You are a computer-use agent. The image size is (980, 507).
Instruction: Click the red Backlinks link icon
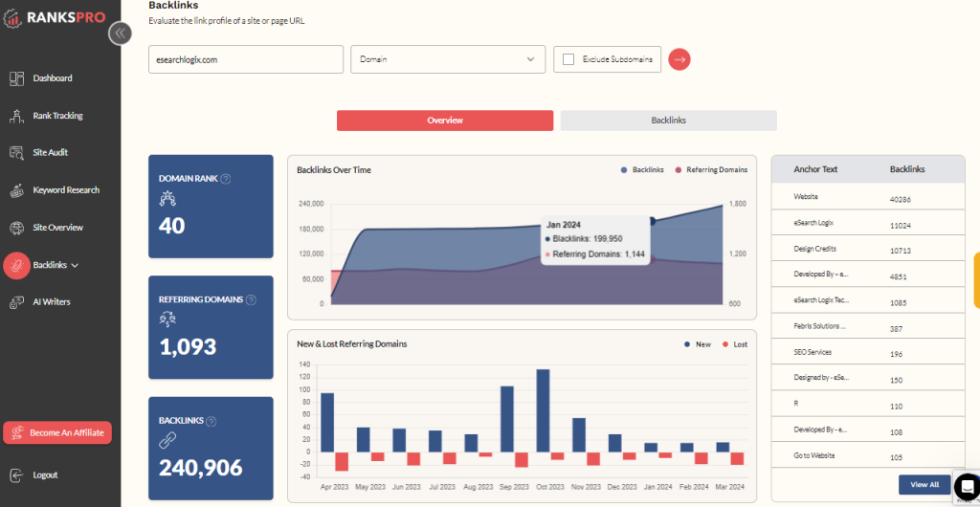[x=17, y=265]
